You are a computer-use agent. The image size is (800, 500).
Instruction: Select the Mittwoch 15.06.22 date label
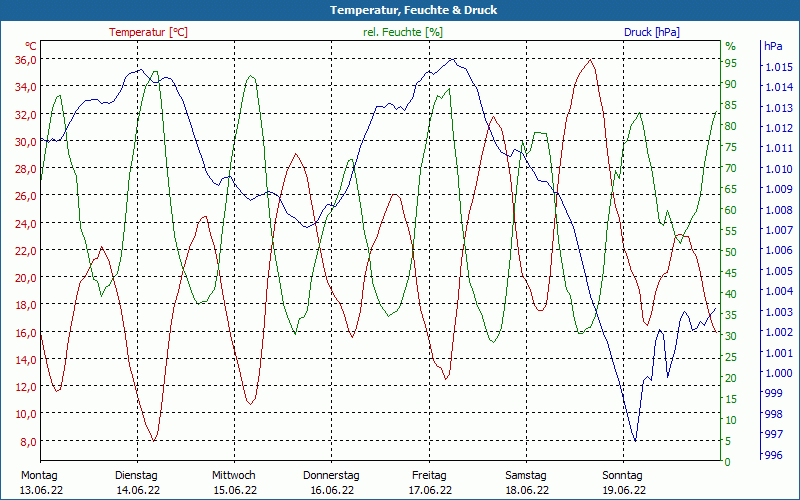pos(234,483)
